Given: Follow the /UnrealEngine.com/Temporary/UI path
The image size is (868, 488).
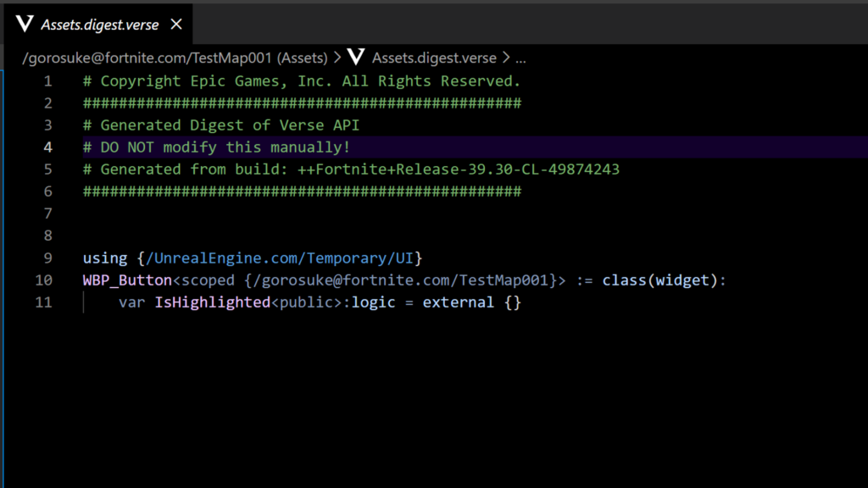Looking at the screenshot, I should coord(278,258).
